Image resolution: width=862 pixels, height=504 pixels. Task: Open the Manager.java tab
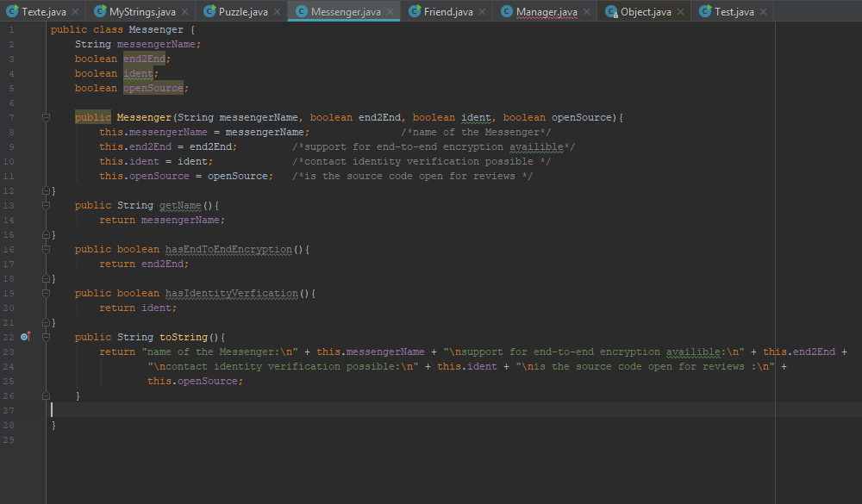coord(546,12)
